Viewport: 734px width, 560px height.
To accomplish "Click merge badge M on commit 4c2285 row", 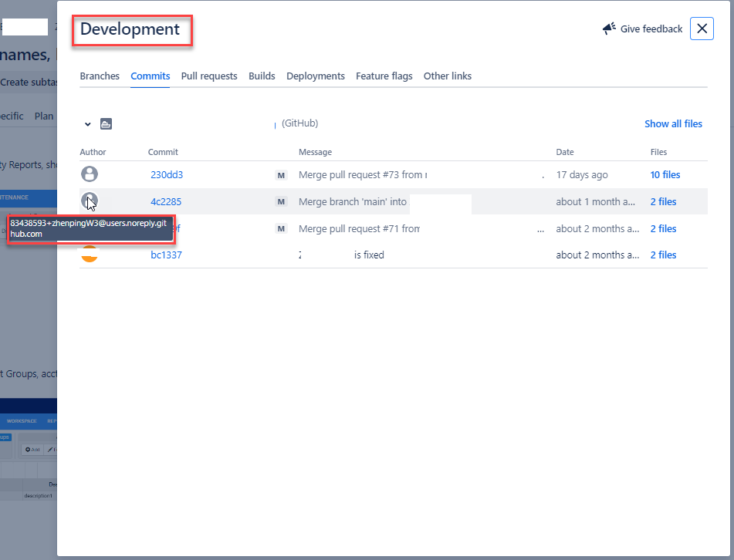I will coord(281,202).
